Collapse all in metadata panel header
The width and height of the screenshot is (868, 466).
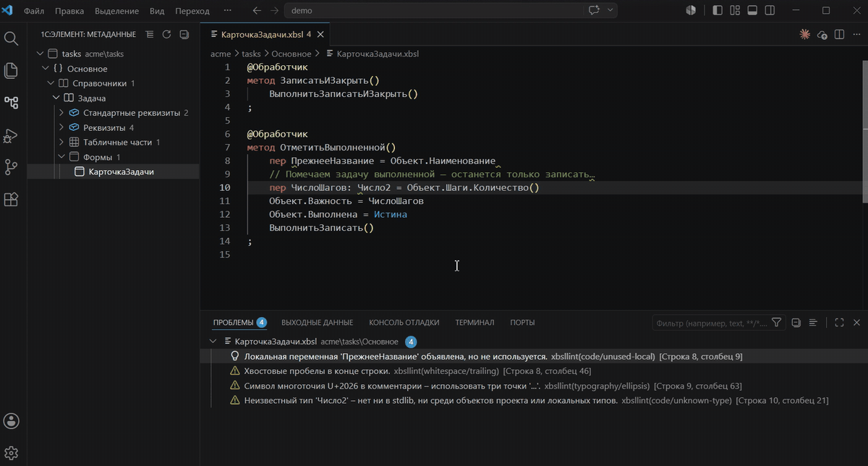(184, 34)
